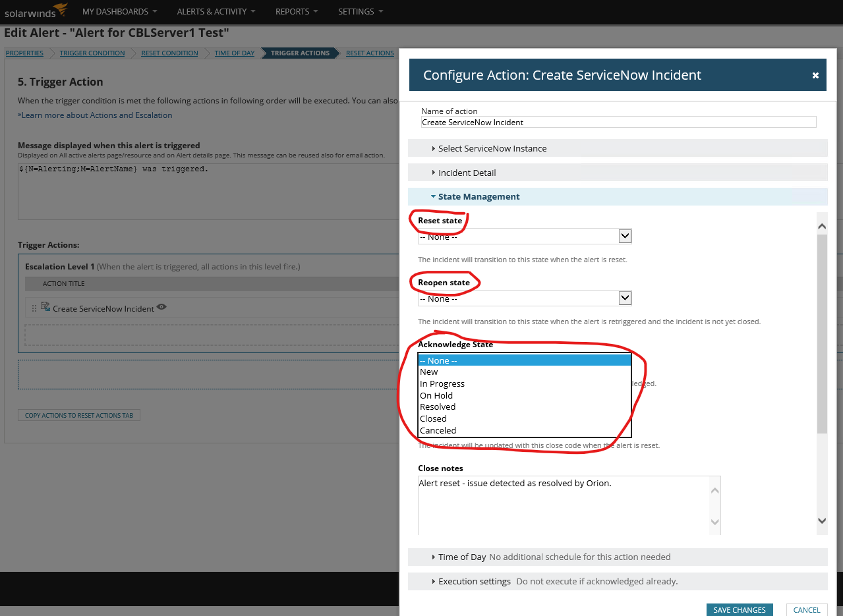The width and height of the screenshot is (843, 616).
Task: Open the Reopen state dropdown
Action: click(525, 298)
